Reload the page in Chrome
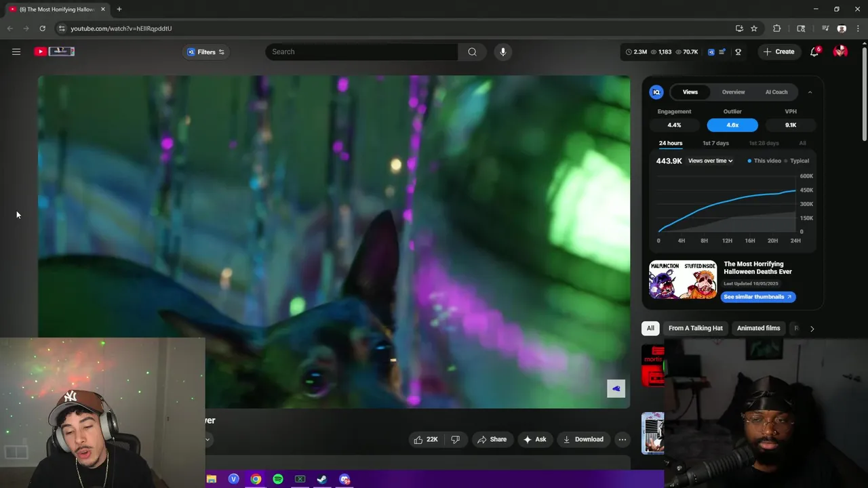868x488 pixels. pos(42,28)
